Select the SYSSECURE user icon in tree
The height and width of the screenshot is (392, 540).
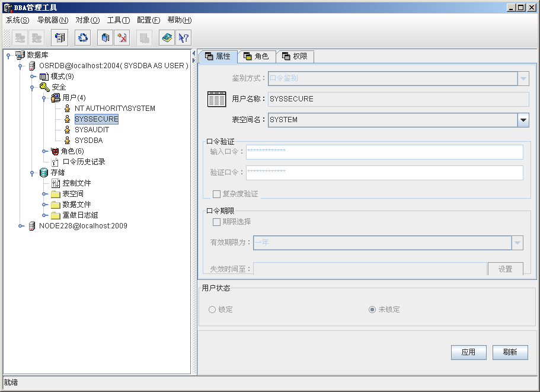tap(68, 119)
